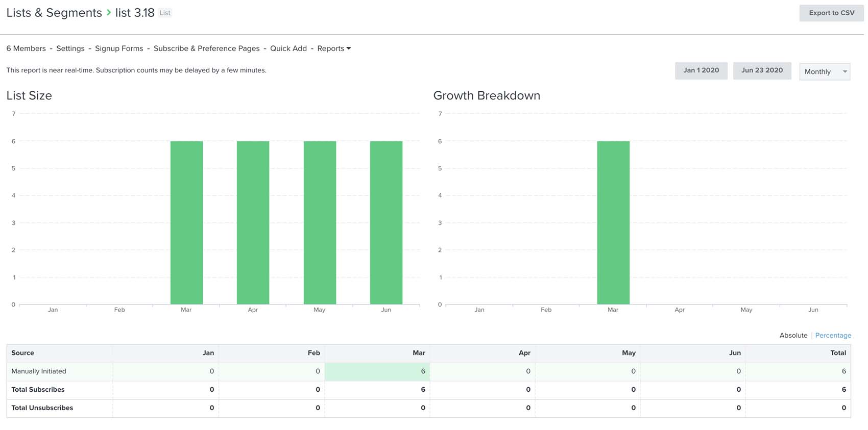Open the list Settings tab

click(70, 48)
